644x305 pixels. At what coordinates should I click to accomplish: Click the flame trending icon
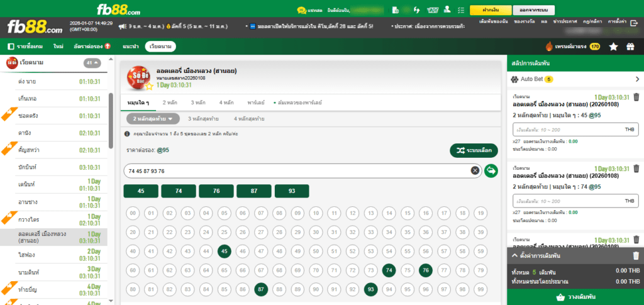point(548,47)
